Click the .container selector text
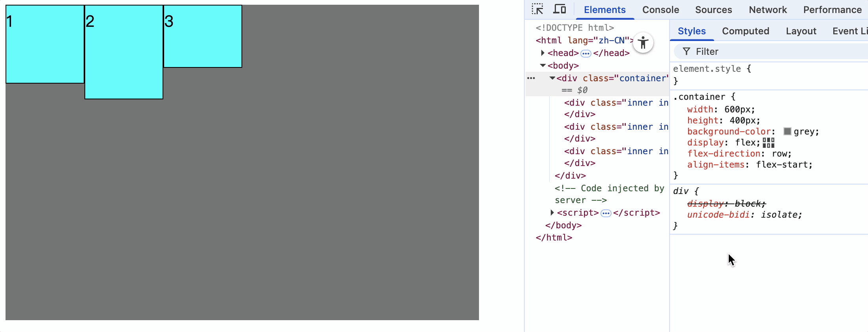 point(699,97)
